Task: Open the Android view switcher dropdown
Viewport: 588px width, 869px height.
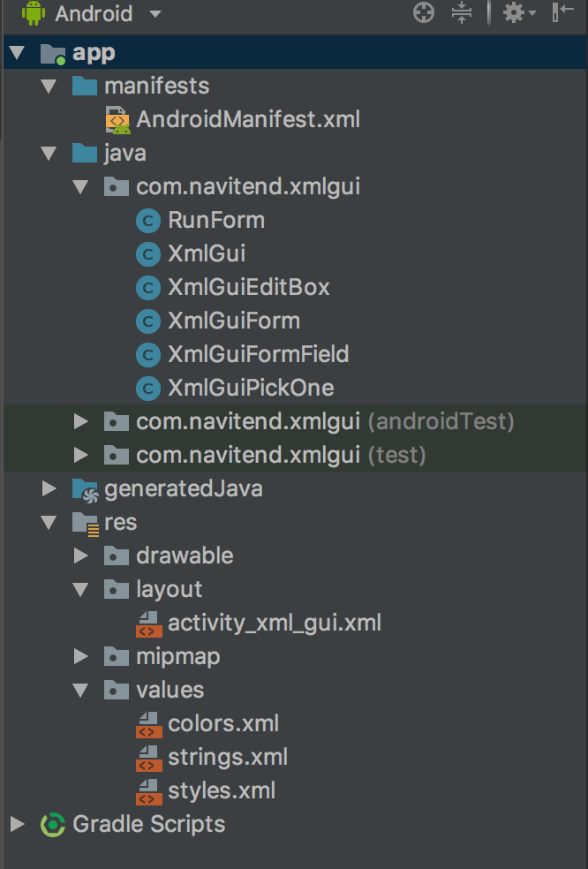Action: (155, 12)
